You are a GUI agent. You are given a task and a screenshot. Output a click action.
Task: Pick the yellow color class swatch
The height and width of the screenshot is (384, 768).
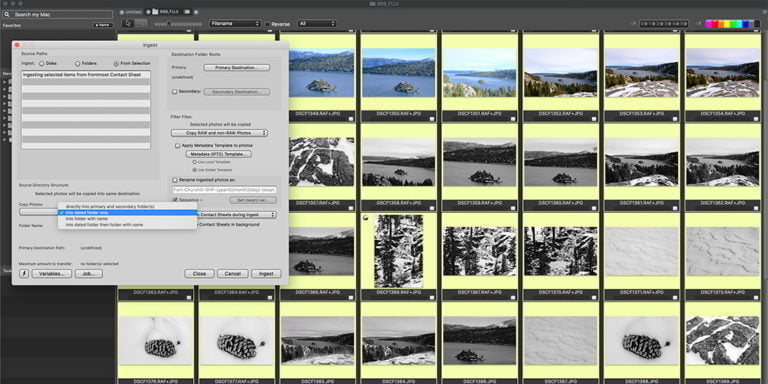(727, 24)
